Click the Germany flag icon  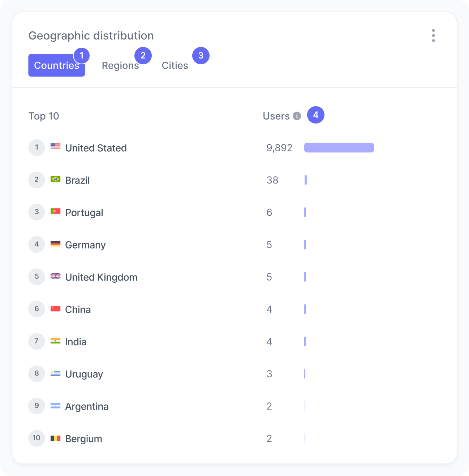[56, 244]
